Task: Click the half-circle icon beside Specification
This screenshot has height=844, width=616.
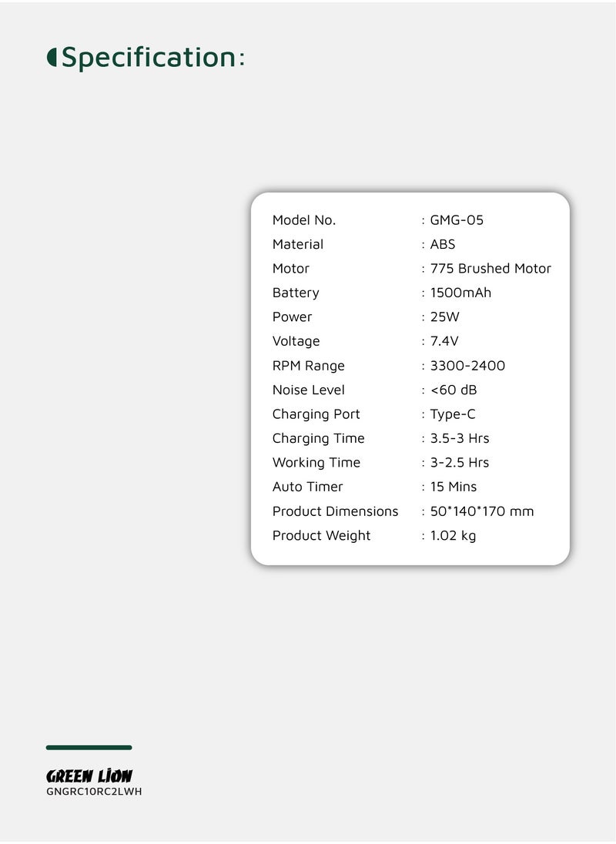Action: [x=52, y=57]
